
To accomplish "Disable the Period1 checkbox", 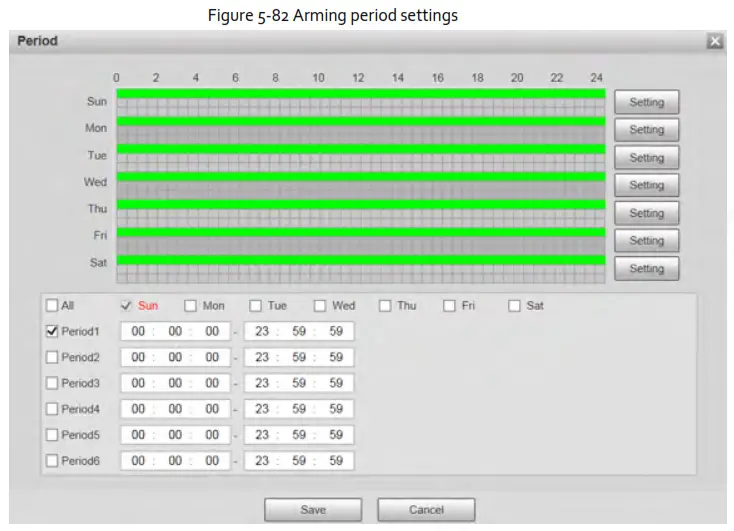I will (x=52, y=332).
